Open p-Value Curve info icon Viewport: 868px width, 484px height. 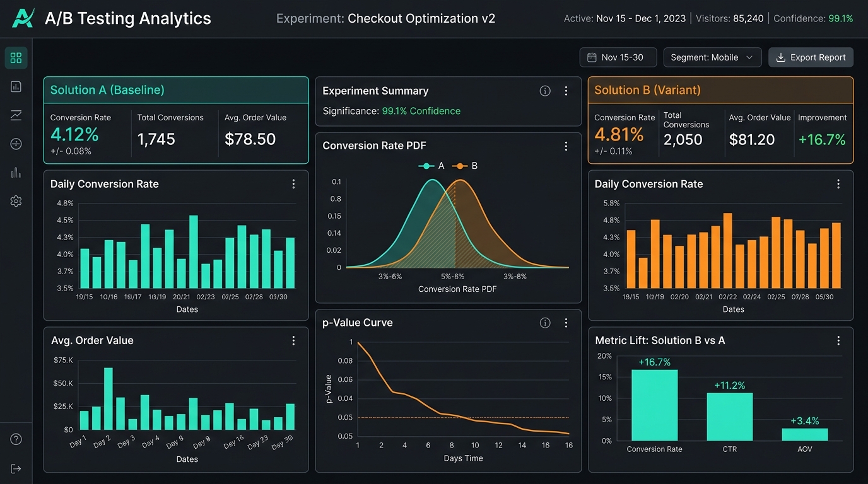[545, 323]
